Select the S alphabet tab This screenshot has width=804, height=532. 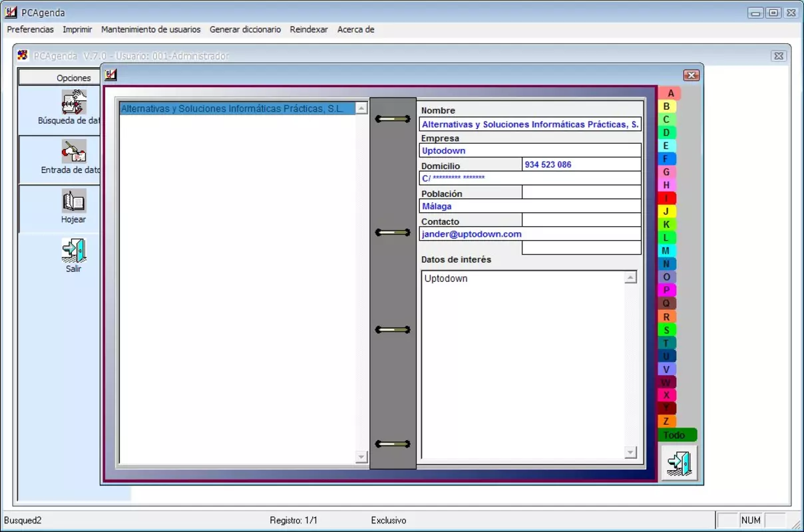point(667,330)
